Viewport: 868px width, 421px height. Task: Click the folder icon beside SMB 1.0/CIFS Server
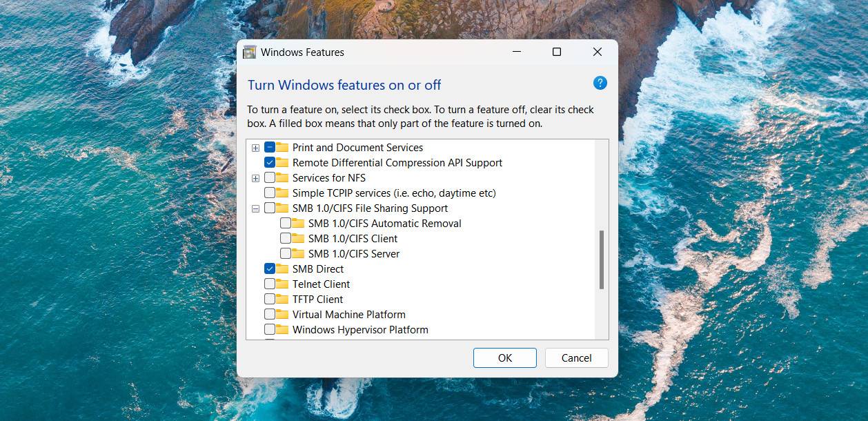pyautogui.click(x=298, y=253)
